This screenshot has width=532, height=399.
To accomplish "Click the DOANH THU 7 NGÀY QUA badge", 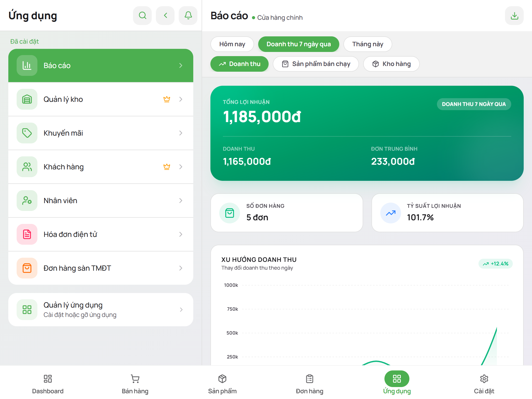I will (474, 104).
